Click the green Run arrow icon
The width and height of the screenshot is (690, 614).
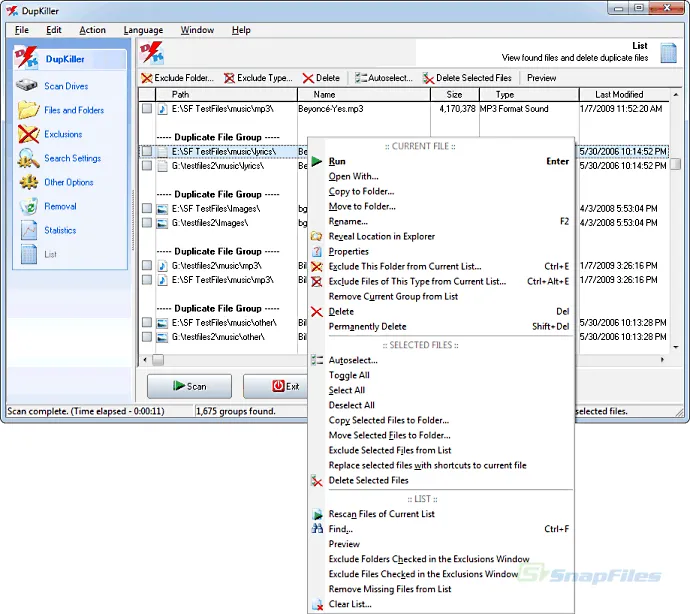tap(317, 161)
